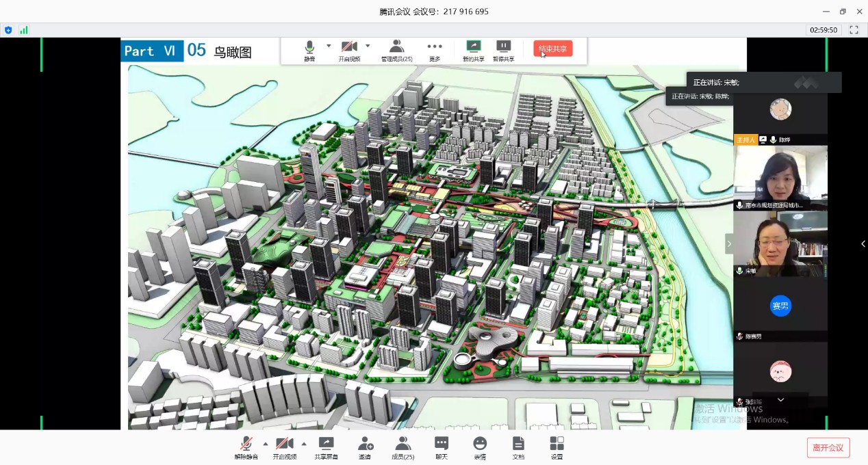Viewport: 868px width, 465px height.
Task: Open the 表情 emoji reactions
Action: pos(480,447)
